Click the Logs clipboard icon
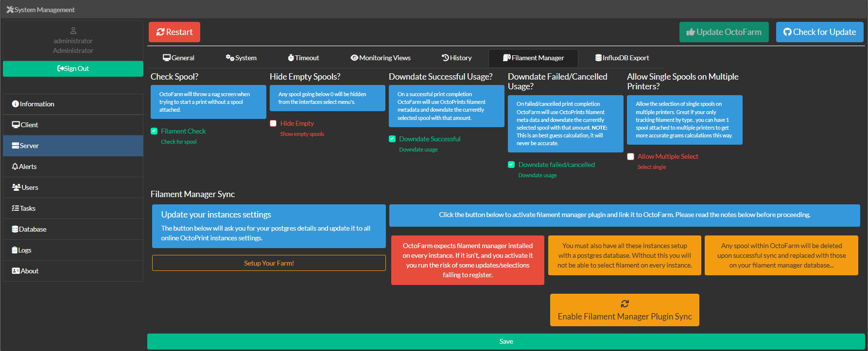Screen dimensions: 868x351 click(x=15, y=250)
